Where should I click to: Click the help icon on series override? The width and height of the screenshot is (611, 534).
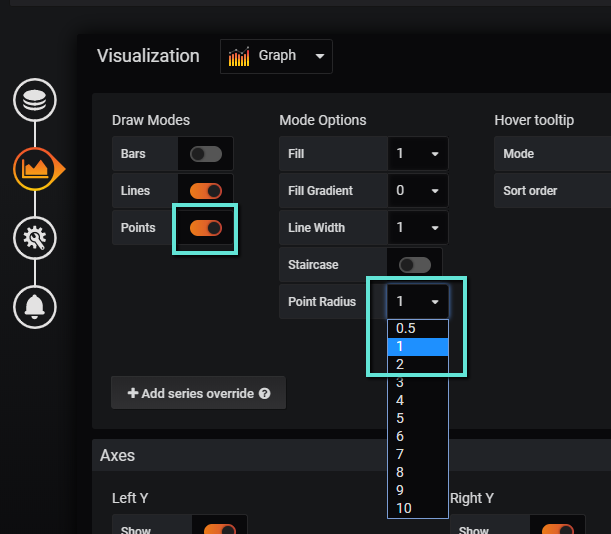265,394
